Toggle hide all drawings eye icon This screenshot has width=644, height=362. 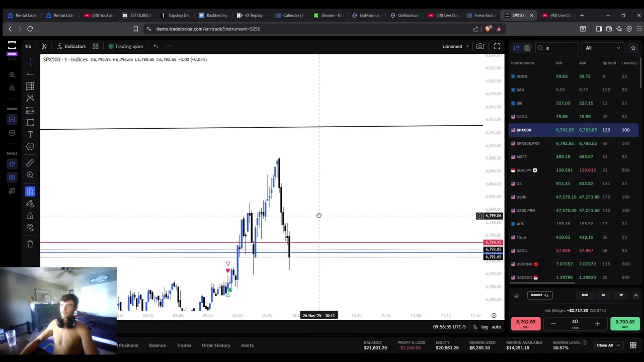point(30,227)
